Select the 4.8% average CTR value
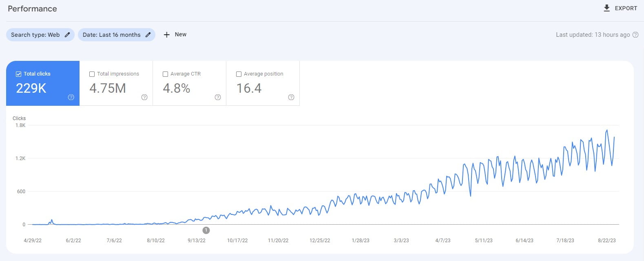The height and width of the screenshot is (261, 644). tap(177, 88)
